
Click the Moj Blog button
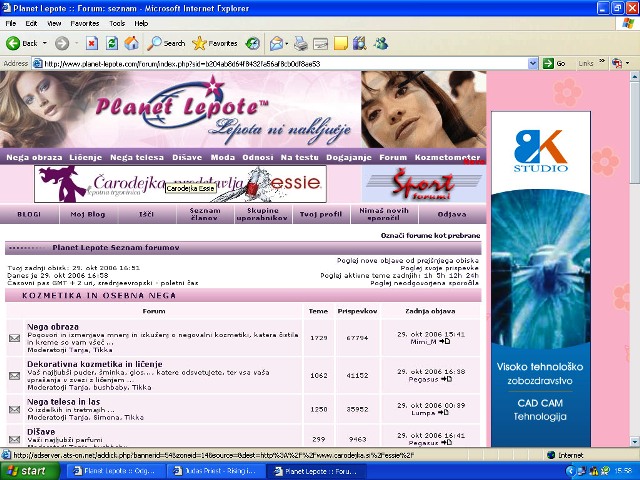[x=88, y=214]
